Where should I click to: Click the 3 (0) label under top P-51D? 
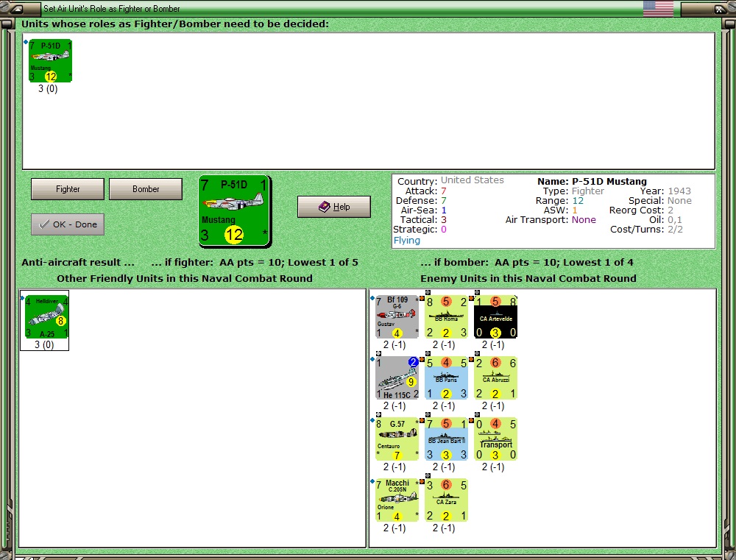point(48,89)
